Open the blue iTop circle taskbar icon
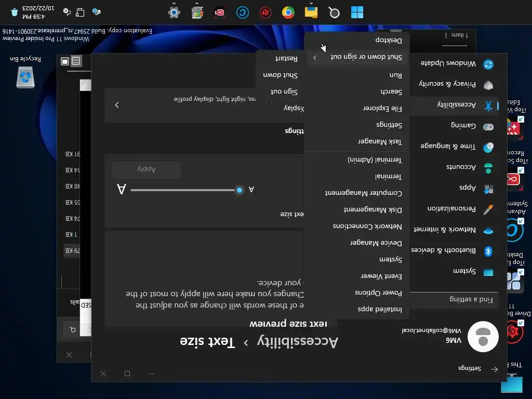Viewport: 532px width, 399px height. pyautogui.click(x=242, y=12)
